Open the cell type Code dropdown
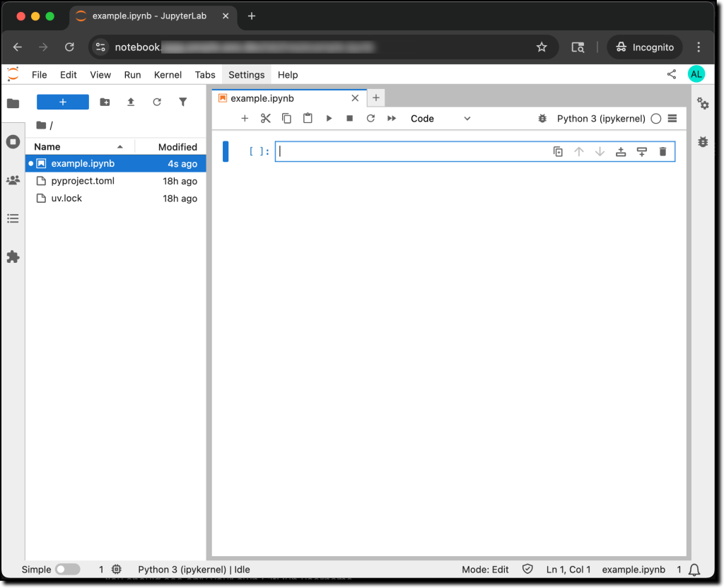The height and width of the screenshot is (588, 724). tap(440, 119)
